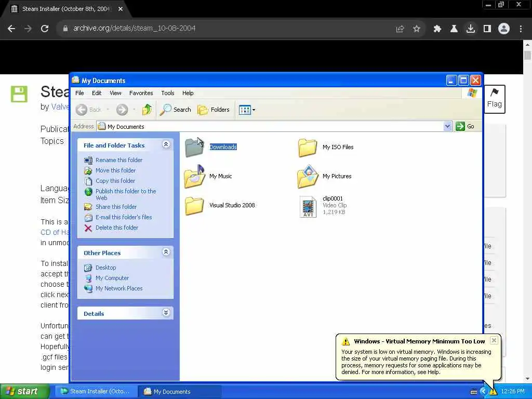Image resolution: width=532 pixels, height=399 pixels.
Task: Click Chrome page vertical scrollbar thumb
Action: coord(527,55)
